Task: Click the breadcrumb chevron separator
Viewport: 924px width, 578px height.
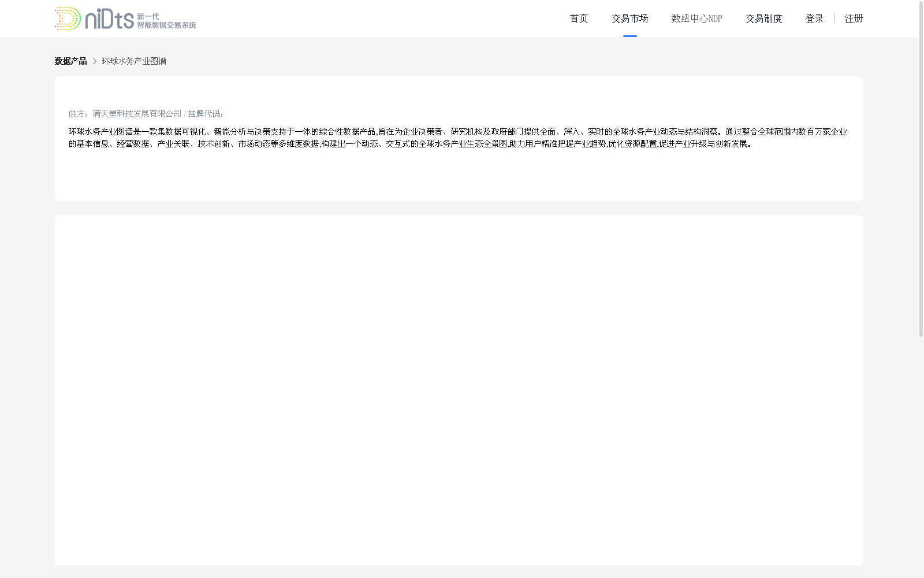Action: pyautogui.click(x=95, y=61)
